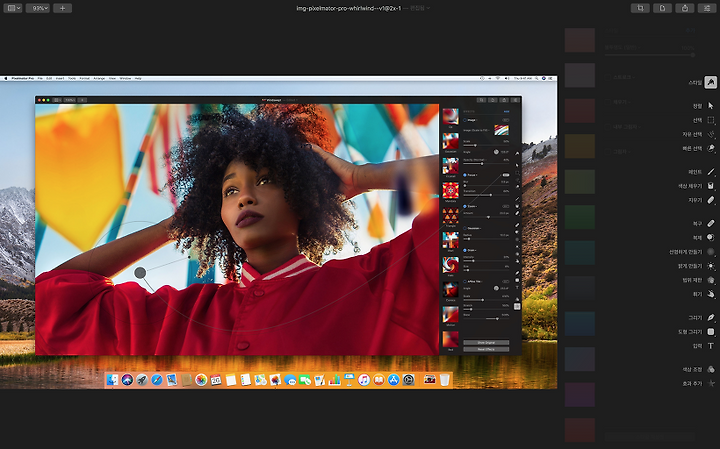Expand the 채우기 fill options chevron
720x449 pixels.
pyautogui.click(x=629, y=102)
